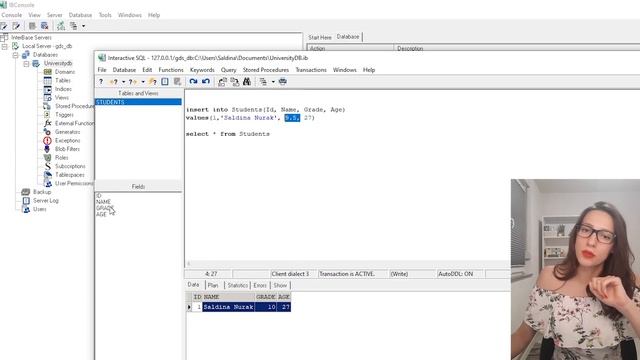This screenshot has width=640, height=360.
Task: Select Stored Procedures in the database tree
Action: click(x=74, y=106)
